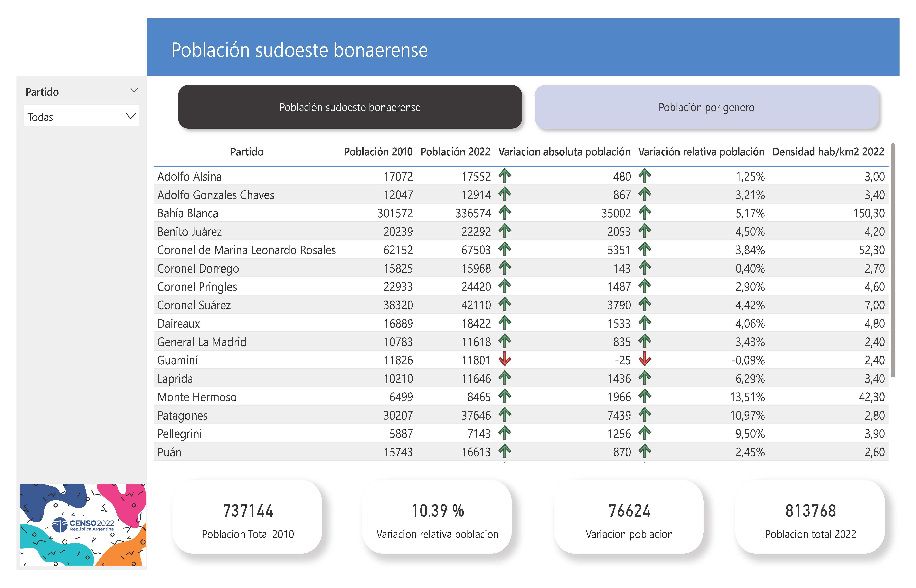
Task: Sort by Población 2022 column header
Action: pos(455,152)
